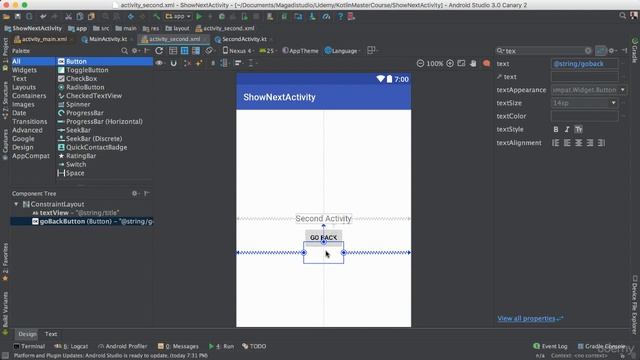The height and width of the screenshot is (360, 640).
Task: Cut selection with the scissors icon
Action: [68, 17]
